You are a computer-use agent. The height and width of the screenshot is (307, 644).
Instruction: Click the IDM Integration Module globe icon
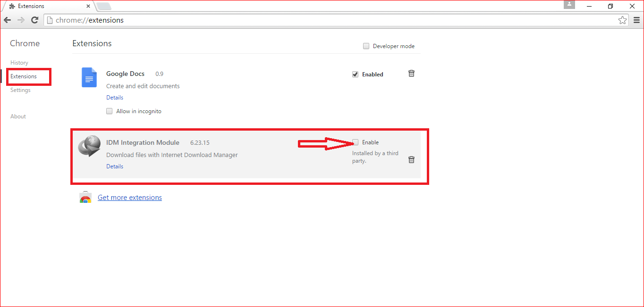pyautogui.click(x=88, y=145)
